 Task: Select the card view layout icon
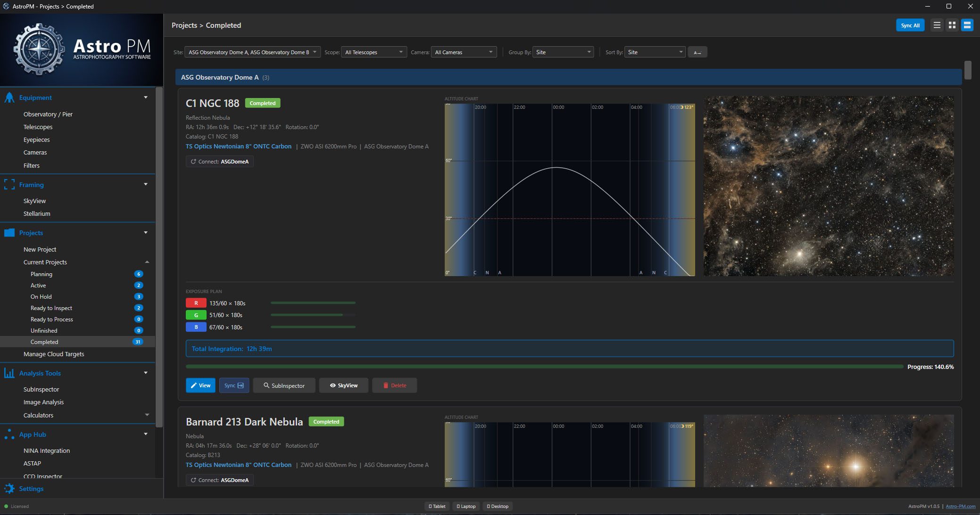click(x=967, y=25)
